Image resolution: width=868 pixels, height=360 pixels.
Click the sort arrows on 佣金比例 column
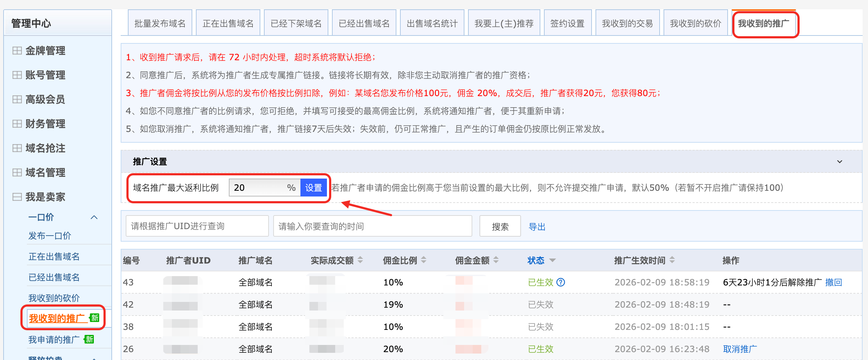(424, 260)
